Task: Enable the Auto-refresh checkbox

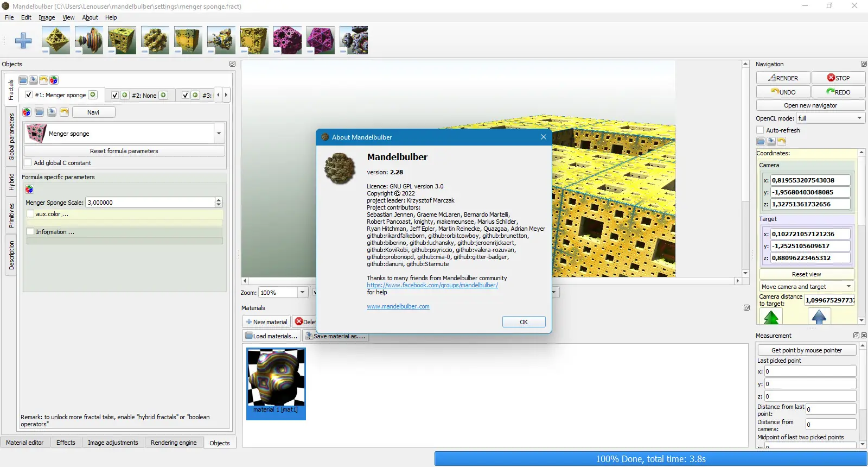Action: tap(761, 130)
